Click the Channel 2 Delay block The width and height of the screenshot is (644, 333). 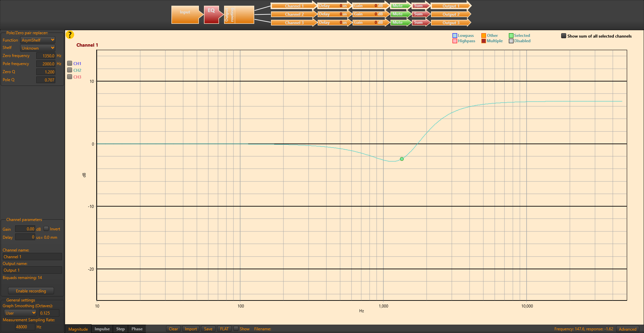pos(335,14)
